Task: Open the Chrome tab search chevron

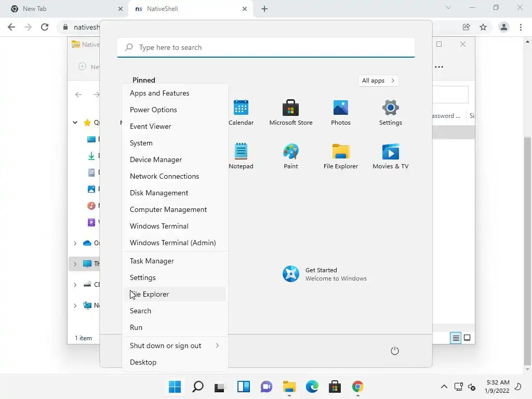Action: (448, 7)
